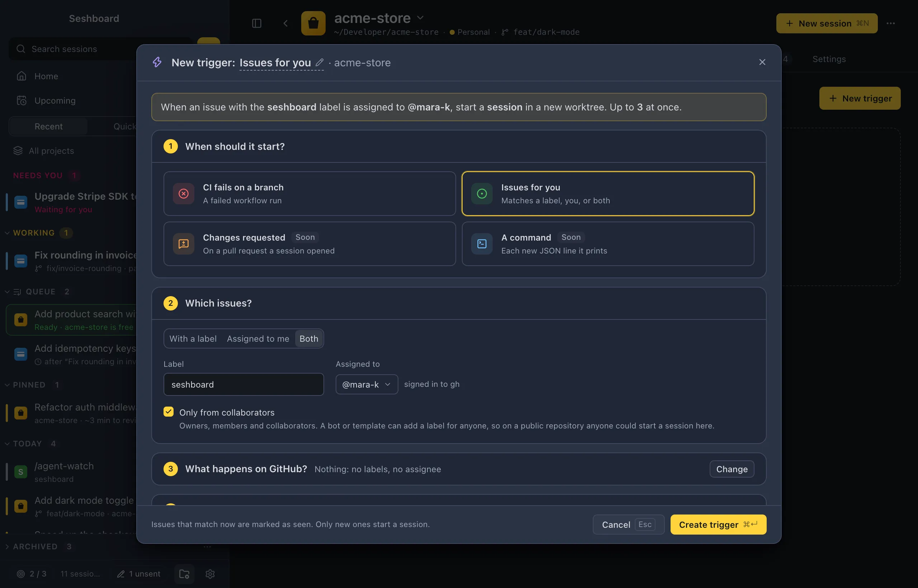Viewport: 918px width, 588px height.
Task: Click the acme-store shopping bag icon
Action: tap(313, 23)
